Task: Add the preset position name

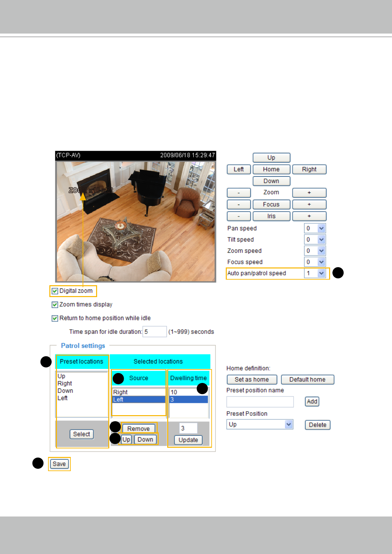Action: pos(312,401)
